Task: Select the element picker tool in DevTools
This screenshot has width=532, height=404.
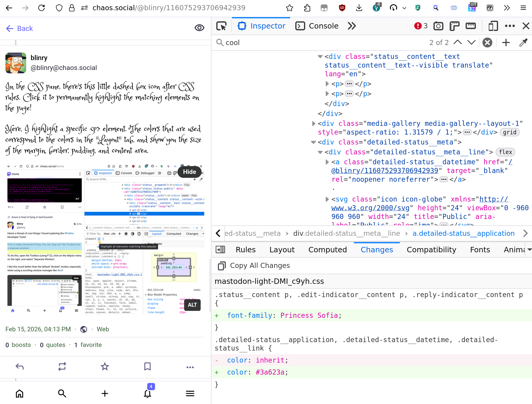Action: coord(221,26)
